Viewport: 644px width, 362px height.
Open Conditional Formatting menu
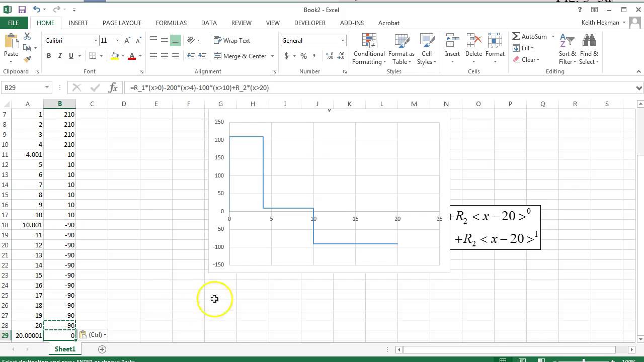[369, 49]
